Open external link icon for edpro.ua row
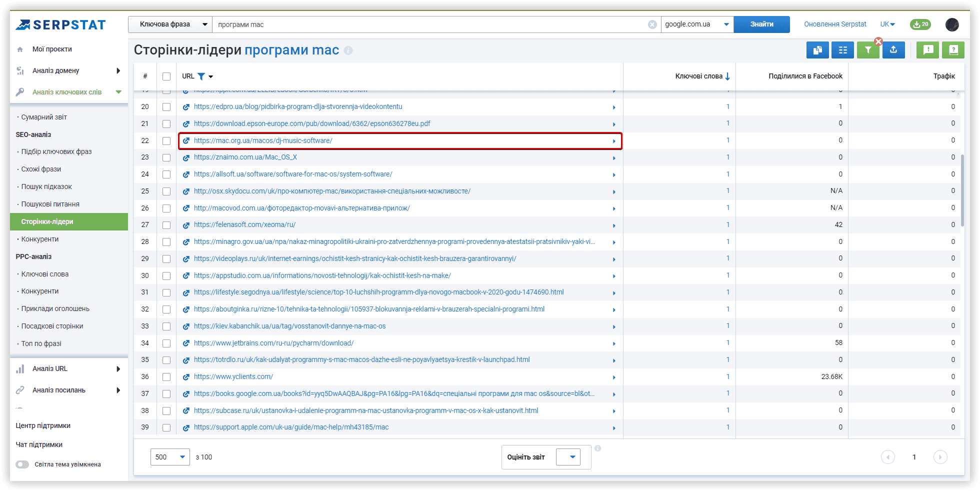 pyautogui.click(x=186, y=107)
